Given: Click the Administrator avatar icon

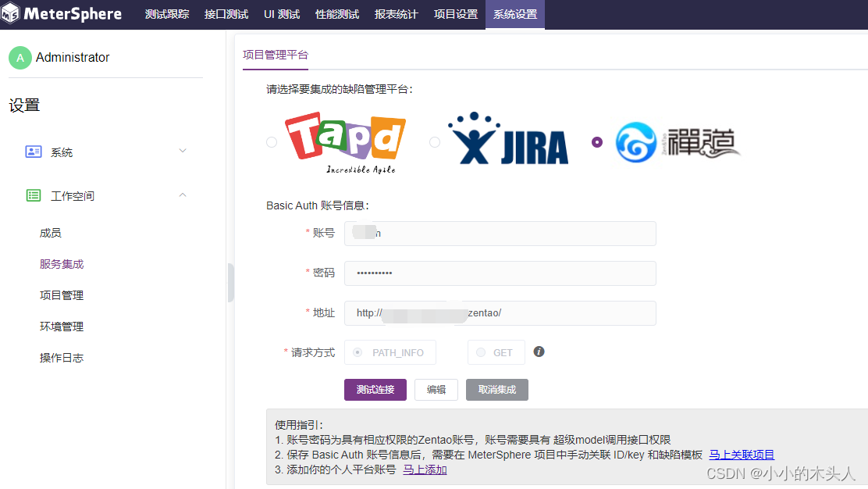Looking at the screenshot, I should 20,58.
